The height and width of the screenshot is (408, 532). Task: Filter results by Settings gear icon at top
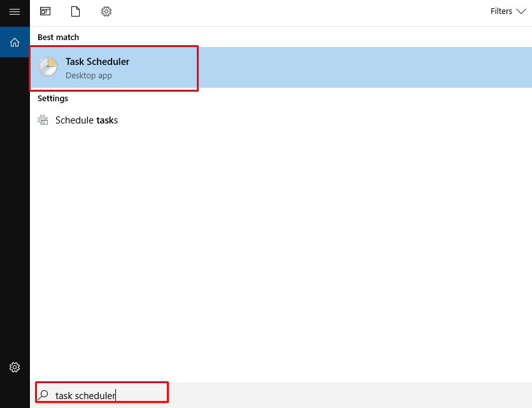point(106,11)
